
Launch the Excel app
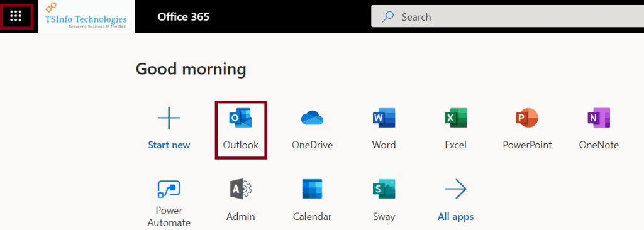tap(455, 129)
